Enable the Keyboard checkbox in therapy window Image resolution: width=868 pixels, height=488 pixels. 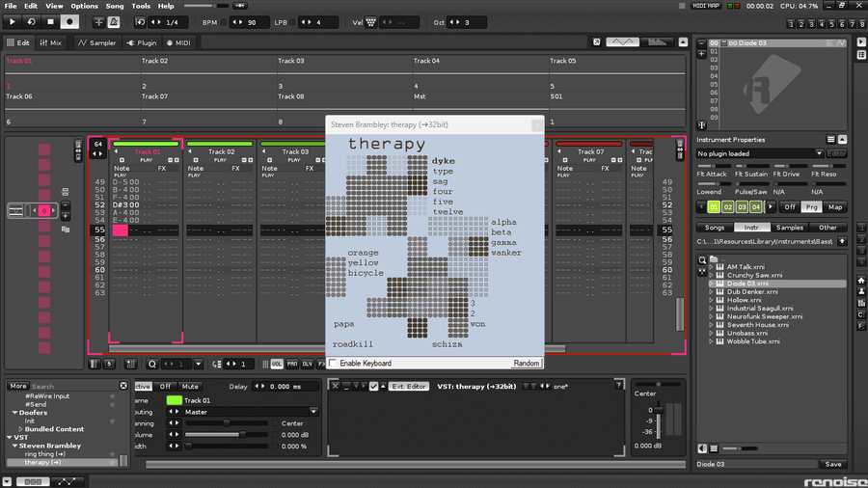point(333,363)
